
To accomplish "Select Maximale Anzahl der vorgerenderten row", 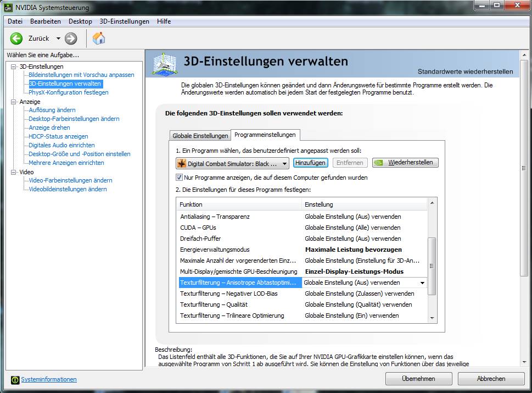I will tap(303, 261).
